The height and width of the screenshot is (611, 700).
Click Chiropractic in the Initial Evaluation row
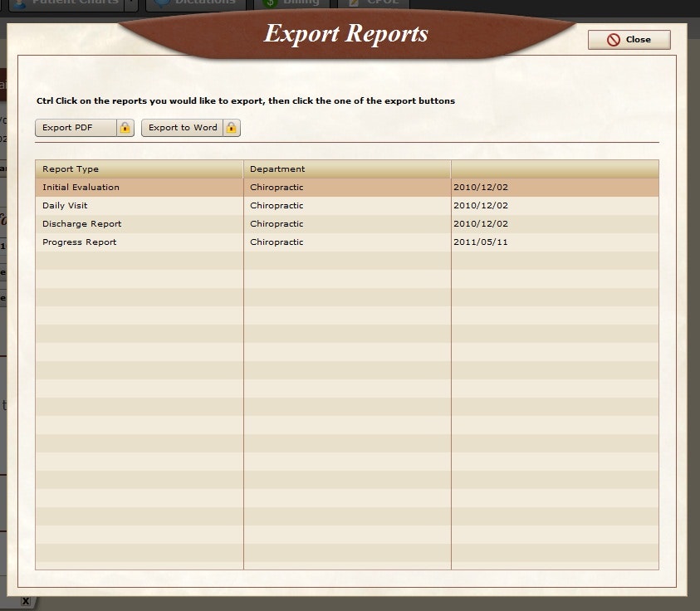(x=277, y=188)
